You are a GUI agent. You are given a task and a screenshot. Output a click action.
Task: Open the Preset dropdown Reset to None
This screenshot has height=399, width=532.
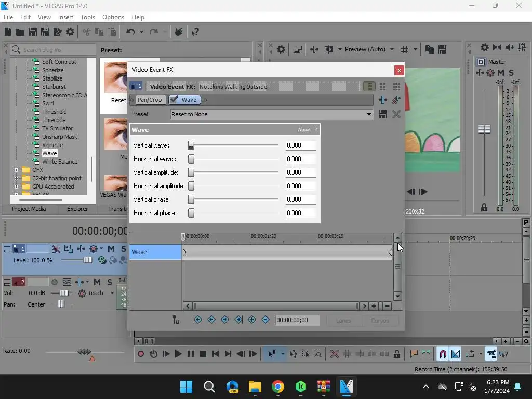tap(271, 114)
